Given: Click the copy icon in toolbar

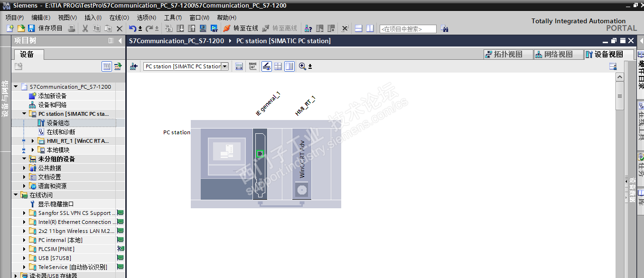Looking at the screenshot, I should pyautogui.click(x=96, y=28).
